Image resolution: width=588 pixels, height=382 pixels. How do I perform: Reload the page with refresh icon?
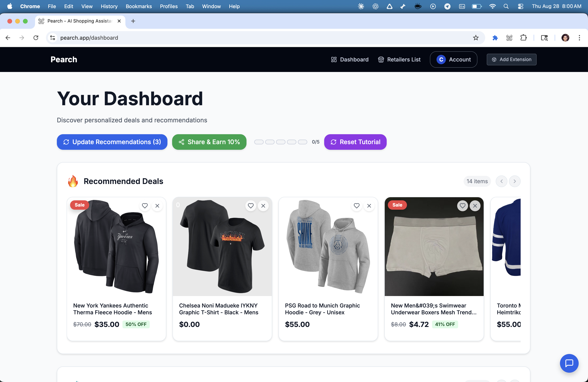tap(36, 38)
